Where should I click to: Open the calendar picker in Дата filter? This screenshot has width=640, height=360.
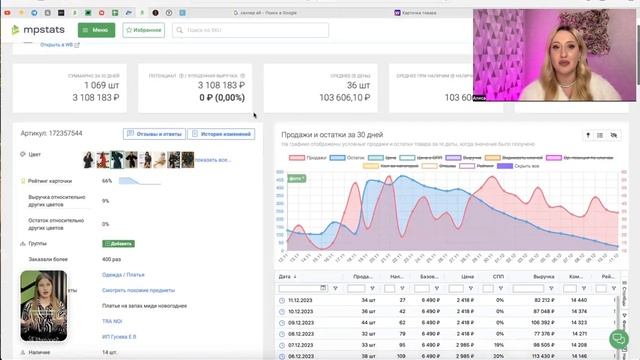pyautogui.click(x=323, y=288)
